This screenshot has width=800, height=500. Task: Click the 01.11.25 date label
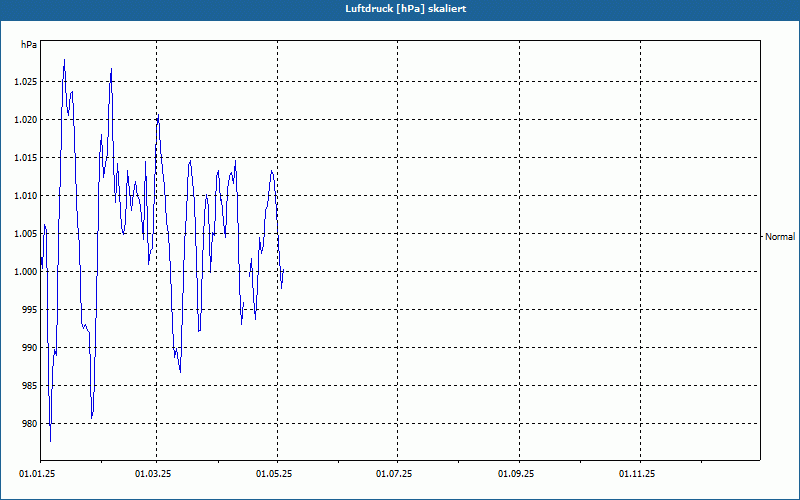pyautogui.click(x=637, y=474)
